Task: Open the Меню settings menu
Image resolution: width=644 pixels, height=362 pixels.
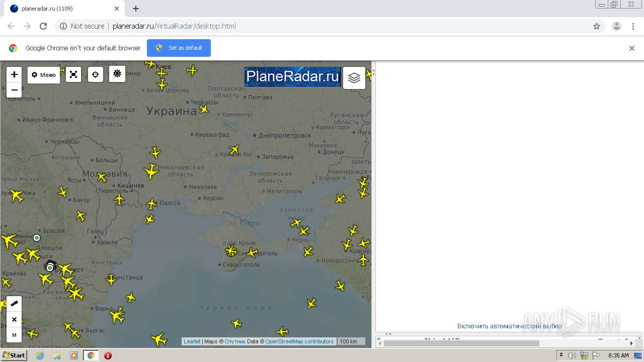Action: [x=44, y=75]
